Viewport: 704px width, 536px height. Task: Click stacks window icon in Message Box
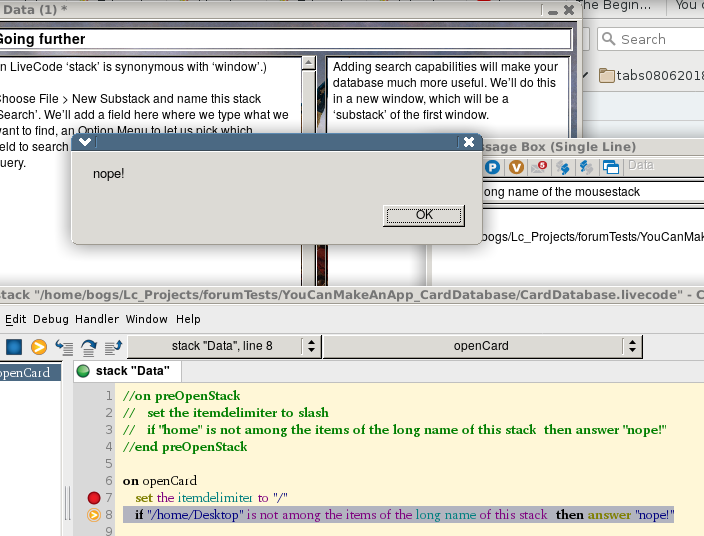point(611,167)
